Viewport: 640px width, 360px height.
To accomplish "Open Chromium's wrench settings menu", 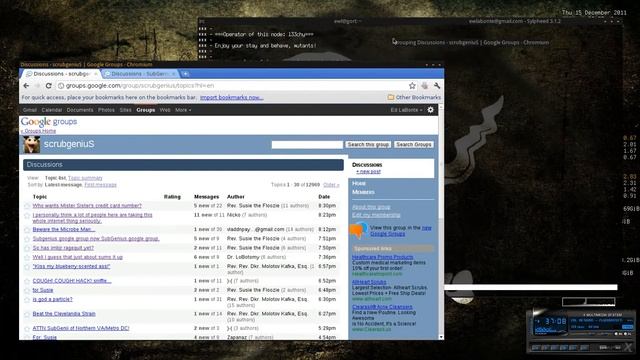I will tap(437, 86).
